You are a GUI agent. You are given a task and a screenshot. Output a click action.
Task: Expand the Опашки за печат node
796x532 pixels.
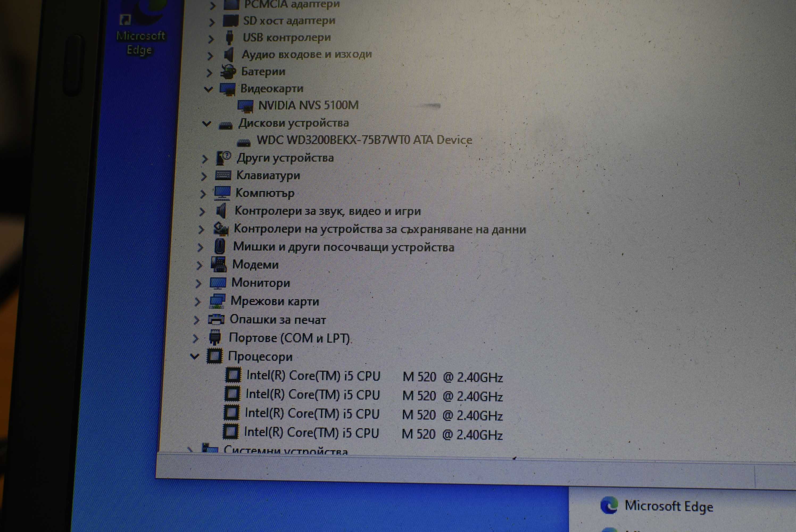click(196, 320)
